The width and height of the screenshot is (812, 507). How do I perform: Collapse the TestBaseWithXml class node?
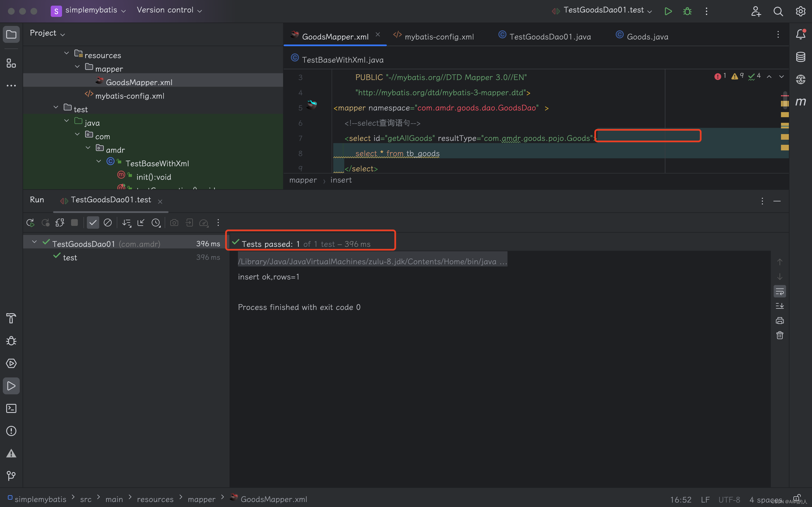point(99,161)
